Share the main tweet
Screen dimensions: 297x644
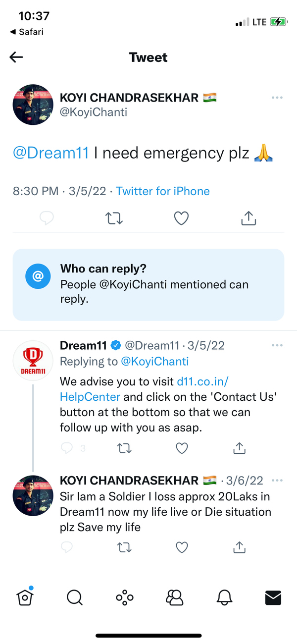coord(248,218)
